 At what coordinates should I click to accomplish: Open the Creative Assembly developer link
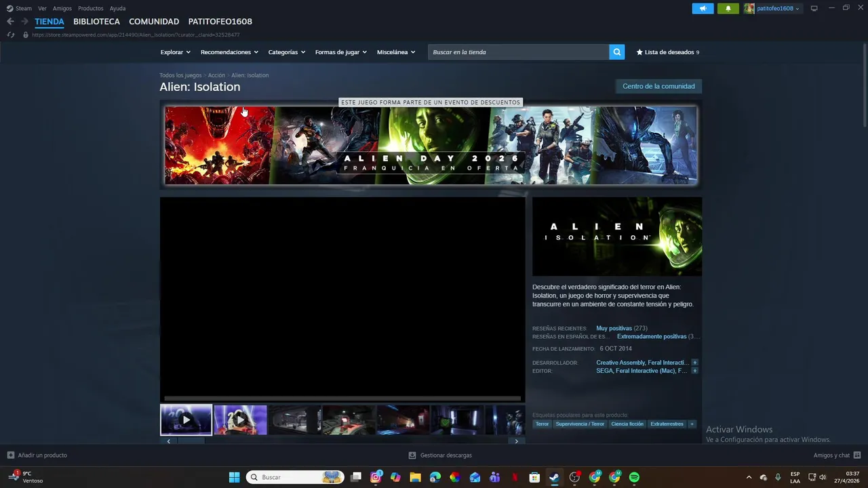620,363
